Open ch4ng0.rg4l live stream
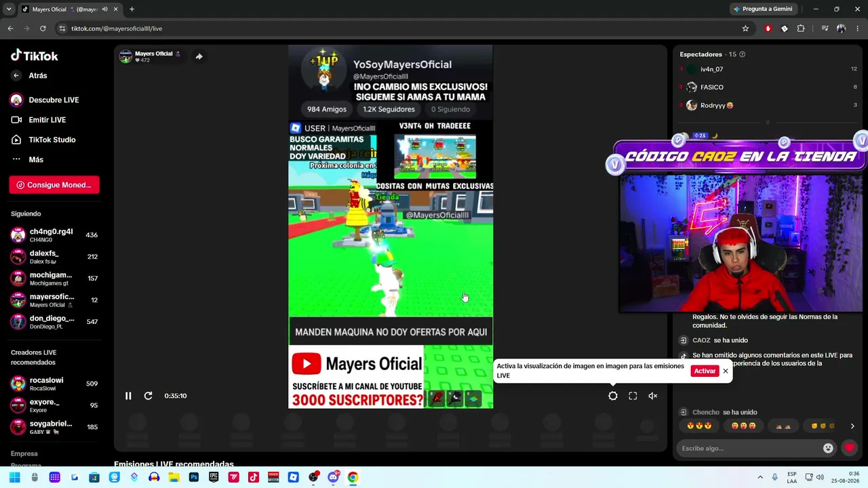Image resolution: width=868 pixels, height=488 pixels. (54, 235)
